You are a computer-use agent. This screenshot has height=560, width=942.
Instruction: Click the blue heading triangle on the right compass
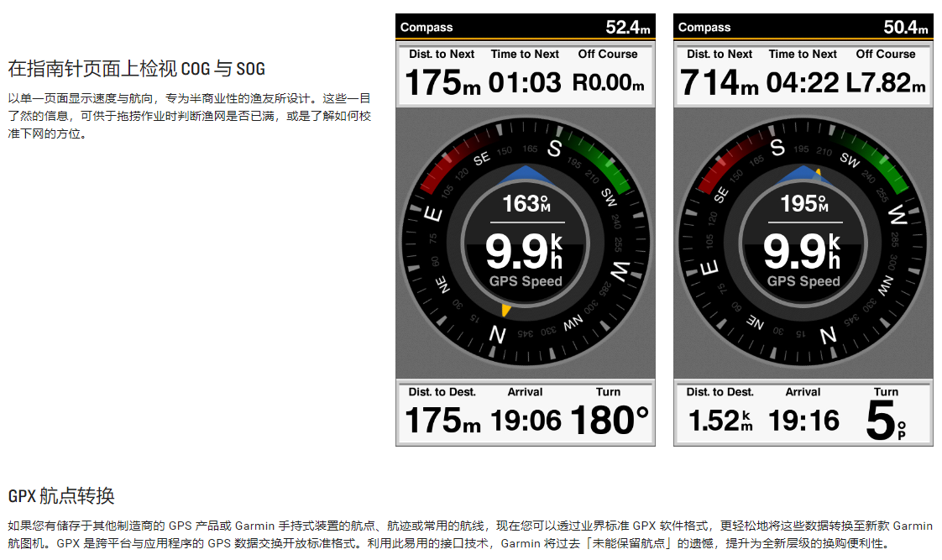803,175
